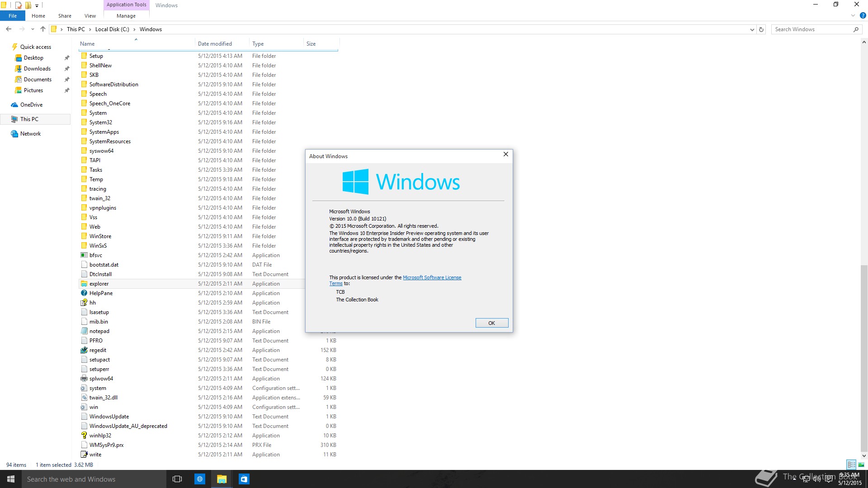The width and height of the screenshot is (868, 488).
Task: Switch to the Home ribbon tab
Action: 38,16
